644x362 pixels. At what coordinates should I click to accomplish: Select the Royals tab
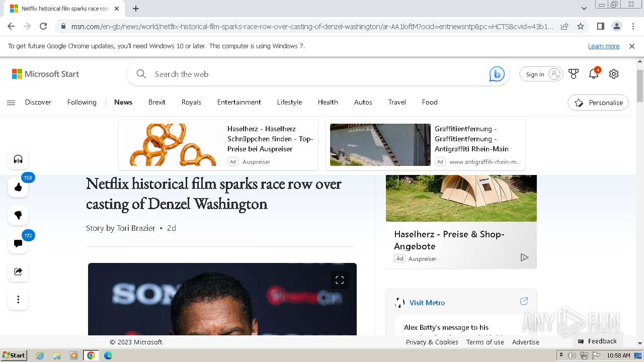point(191,102)
